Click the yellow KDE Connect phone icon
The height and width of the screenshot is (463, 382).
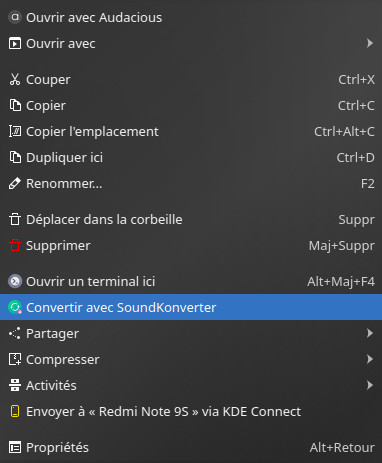[15, 411]
